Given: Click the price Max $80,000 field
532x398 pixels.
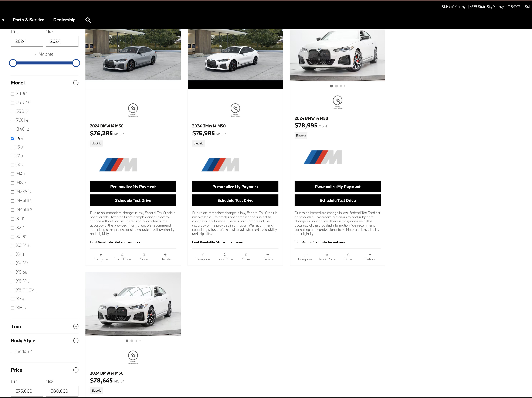Looking at the screenshot, I should click(x=62, y=391).
